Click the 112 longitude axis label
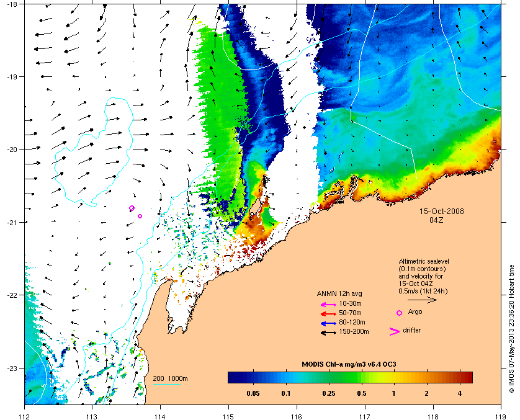 tap(25, 417)
